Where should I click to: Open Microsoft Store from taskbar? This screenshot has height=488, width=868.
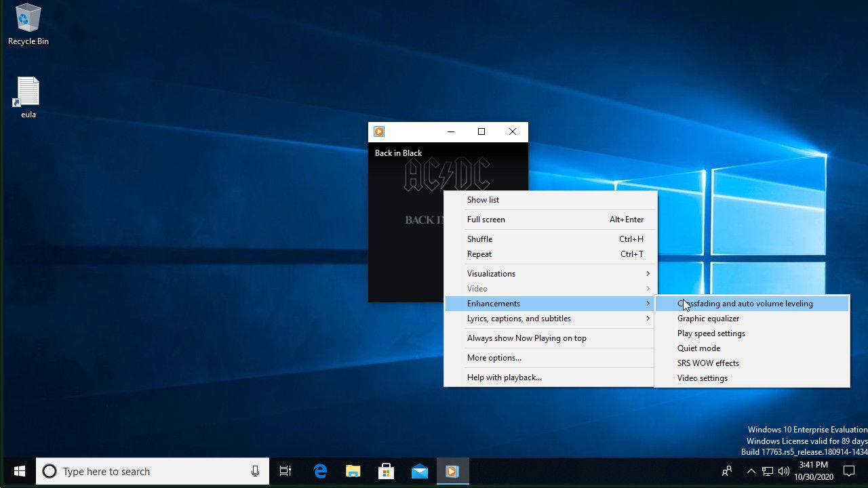point(387,471)
